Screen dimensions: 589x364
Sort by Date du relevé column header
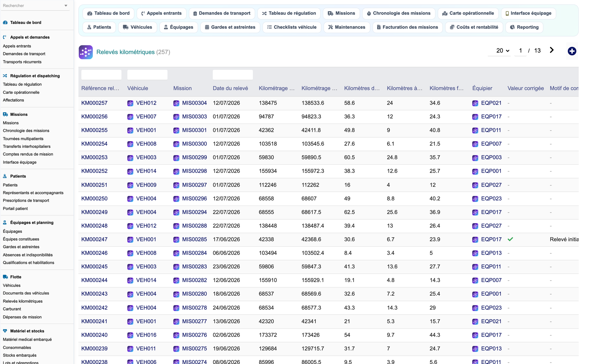tap(230, 88)
